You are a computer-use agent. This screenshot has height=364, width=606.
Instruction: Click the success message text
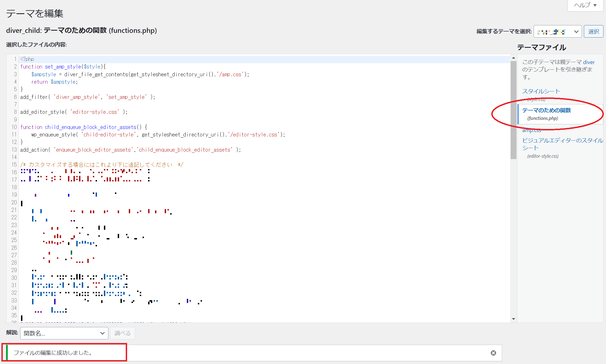pyautogui.click(x=53, y=353)
